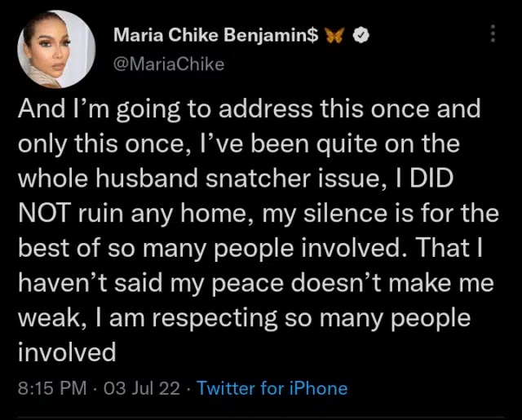The width and height of the screenshot is (522, 420).
Task: Click the Twitter for iPhone source link
Action: 272,388
